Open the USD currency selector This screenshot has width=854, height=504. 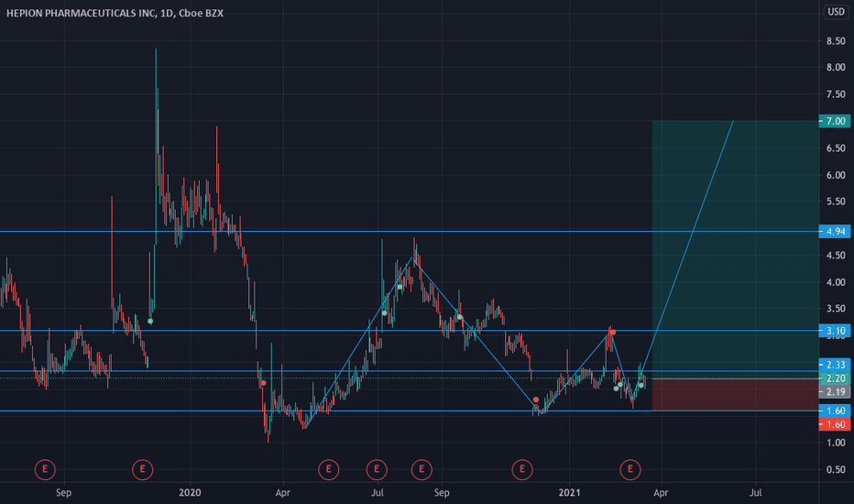(x=836, y=11)
